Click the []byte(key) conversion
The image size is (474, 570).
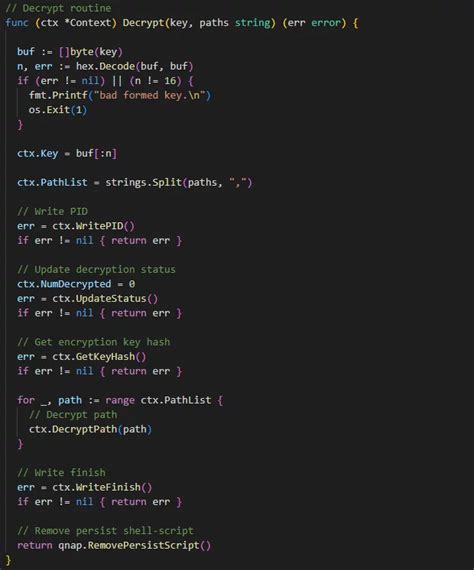[91, 52]
